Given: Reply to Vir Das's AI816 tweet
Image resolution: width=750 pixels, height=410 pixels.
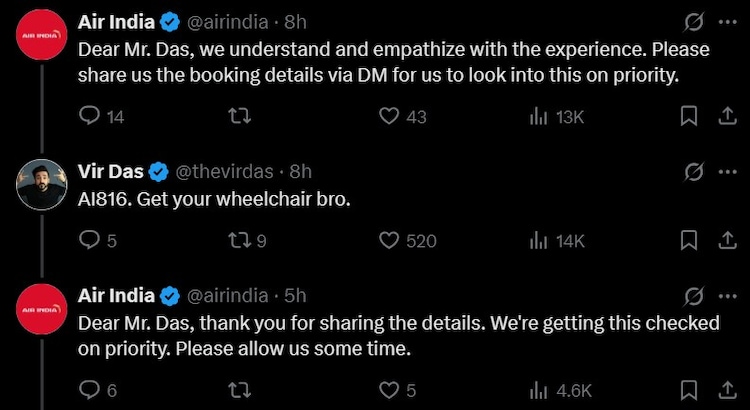Looking at the screenshot, I should pos(89,240).
